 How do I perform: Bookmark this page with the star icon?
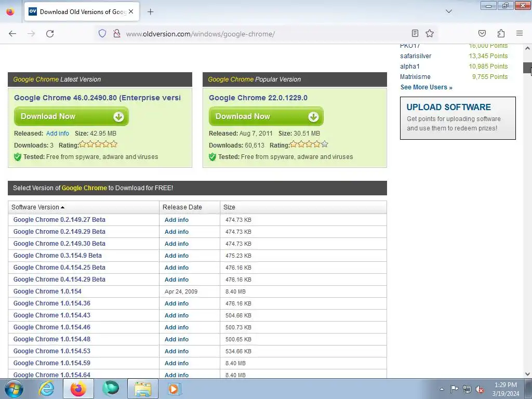tap(430, 33)
